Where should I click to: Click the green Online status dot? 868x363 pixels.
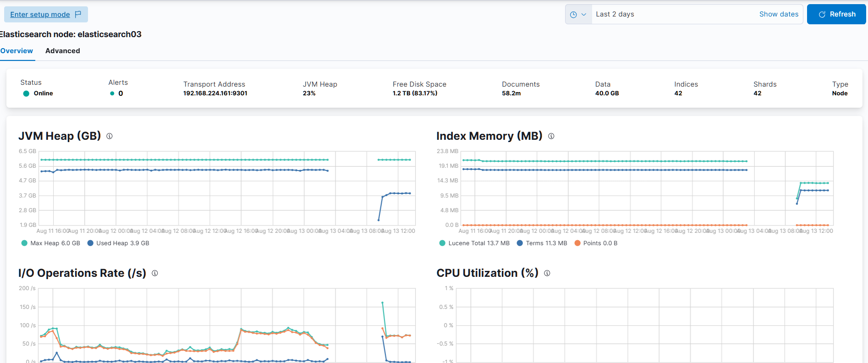click(26, 93)
